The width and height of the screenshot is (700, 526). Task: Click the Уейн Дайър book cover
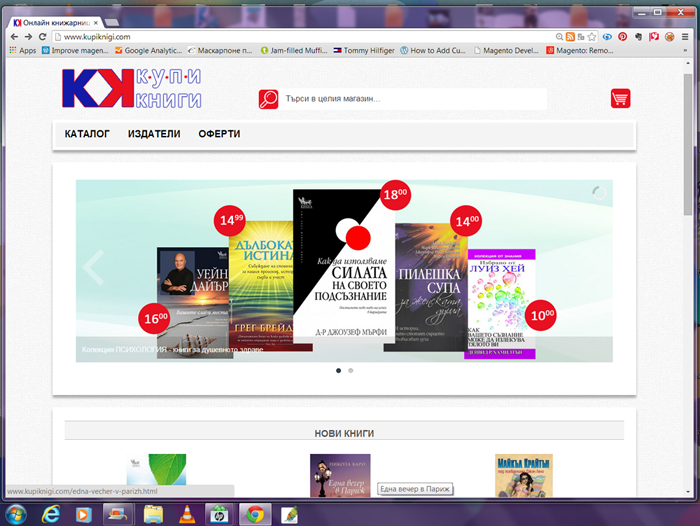click(193, 303)
